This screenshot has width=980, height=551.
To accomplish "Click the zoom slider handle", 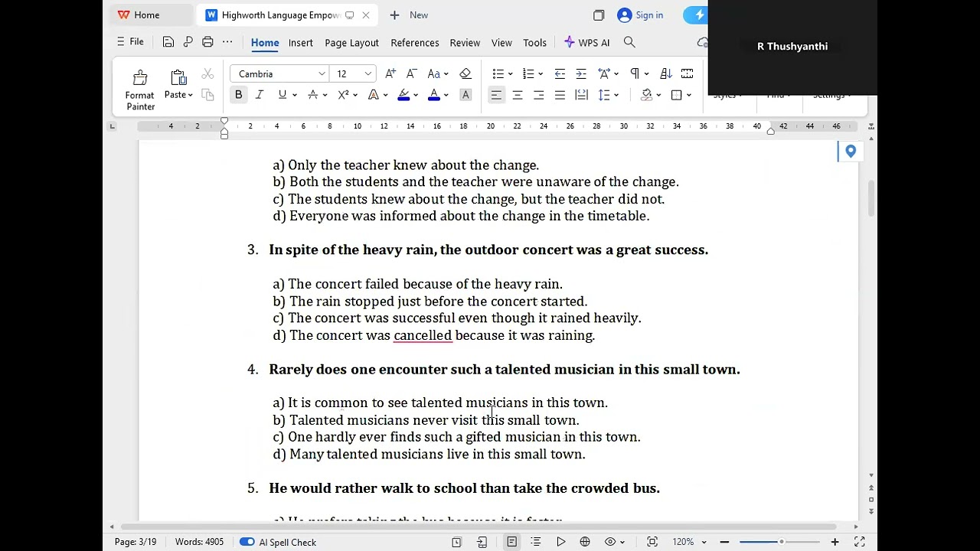I will click(781, 542).
